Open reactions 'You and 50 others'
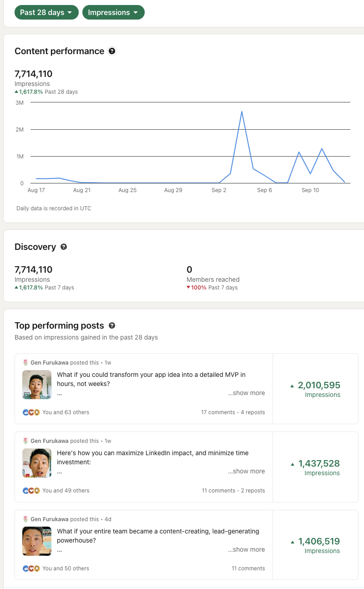Viewport: 364px width, 589px height. pos(66,569)
